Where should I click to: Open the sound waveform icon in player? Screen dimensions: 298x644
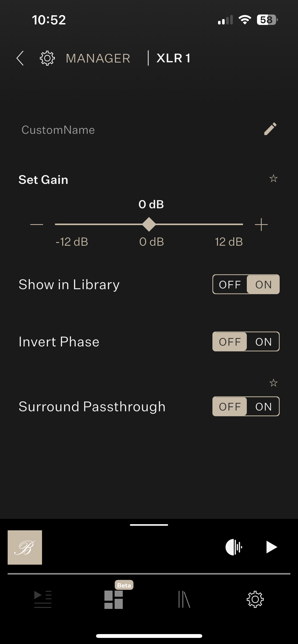pyautogui.click(x=234, y=547)
